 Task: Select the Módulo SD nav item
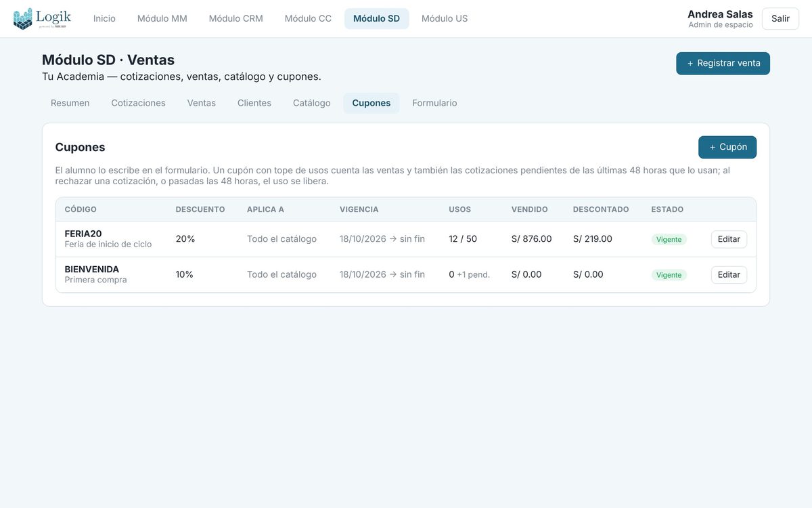(376, 18)
